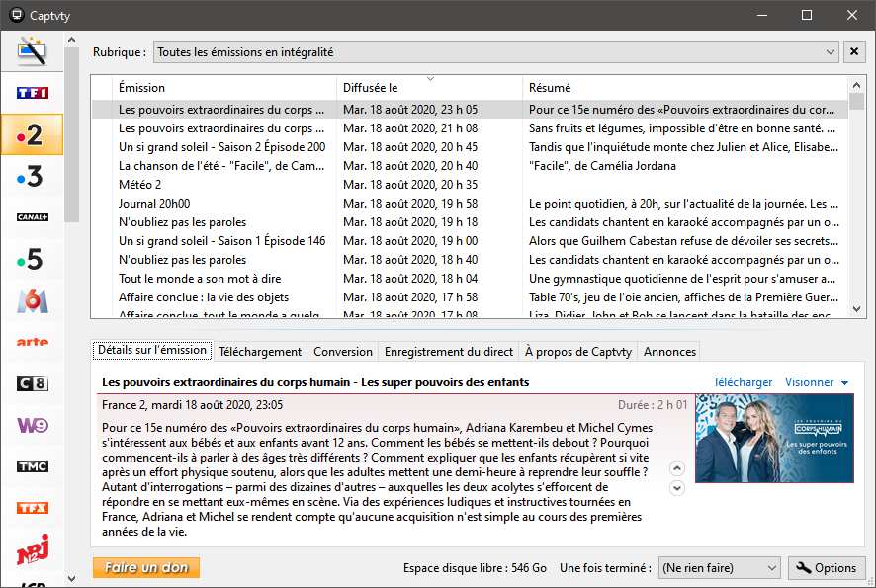Screen dimensions: 876x588
Task: Select the C8 channel logo
Action: click(32, 383)
